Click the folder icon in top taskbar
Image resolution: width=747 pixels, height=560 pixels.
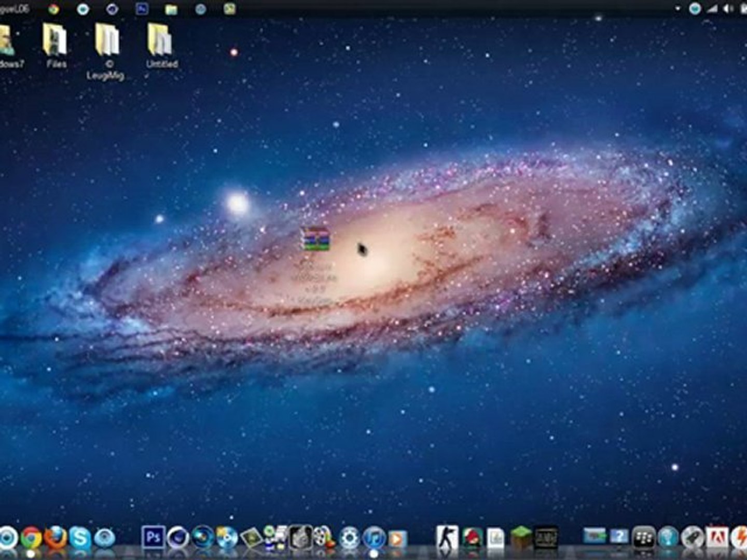pyautogui.click(x=171, y=9)
